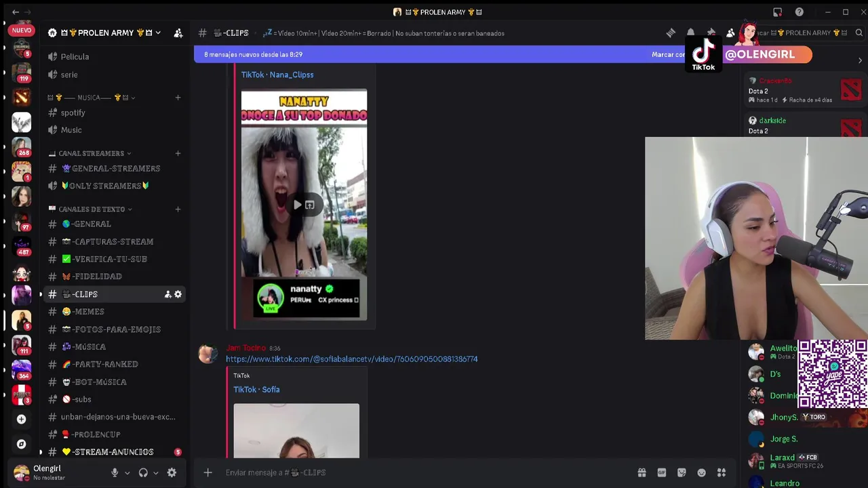Click the threads icon in channel header
Screen dimensions: 868x488
pos(671,33)
